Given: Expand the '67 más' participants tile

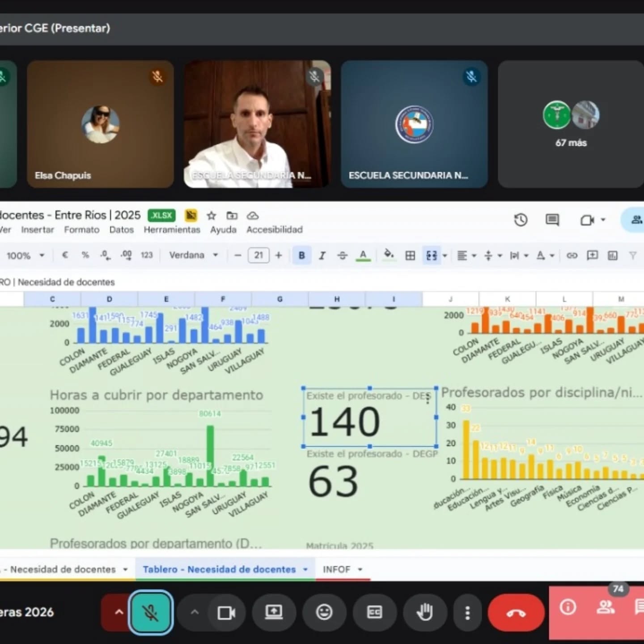Looking at the screenshot, I should pyautogui.click(x=571, y=124).
